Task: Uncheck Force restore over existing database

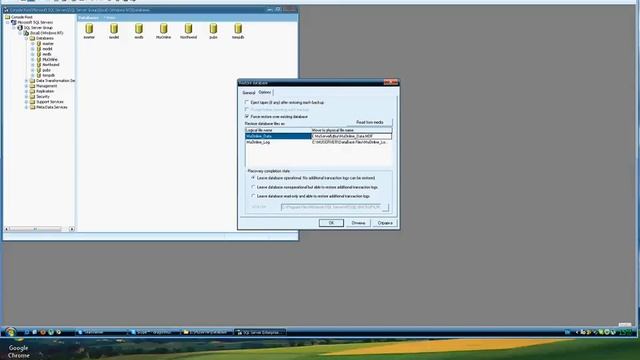Action: tap(247, 117)
